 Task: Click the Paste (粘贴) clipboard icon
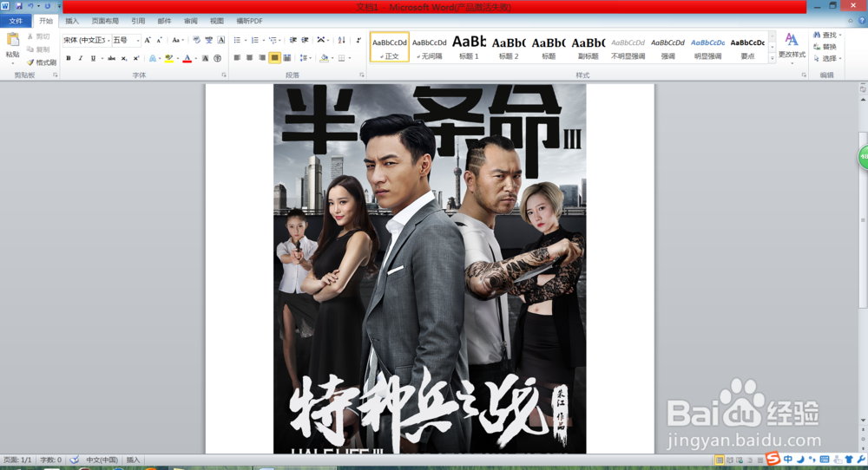click(x=12, y=40)
